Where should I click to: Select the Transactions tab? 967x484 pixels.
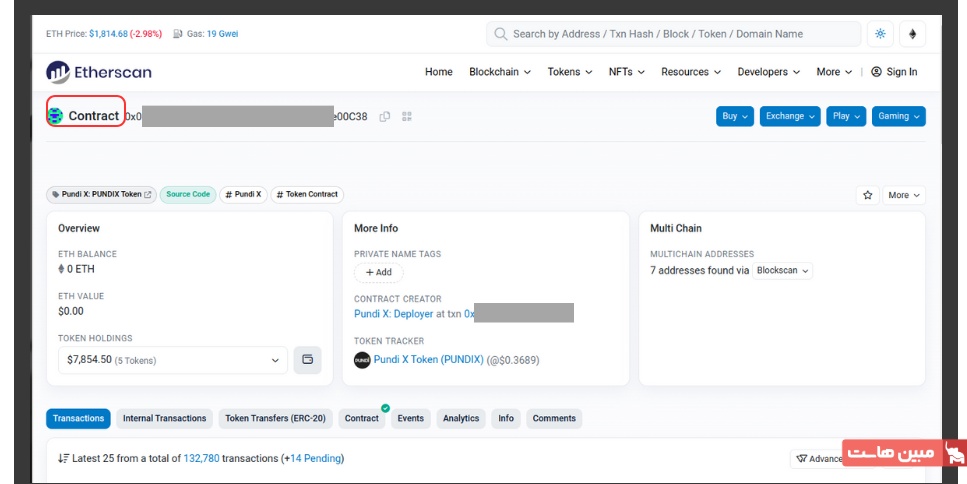(x=78, y=419)
